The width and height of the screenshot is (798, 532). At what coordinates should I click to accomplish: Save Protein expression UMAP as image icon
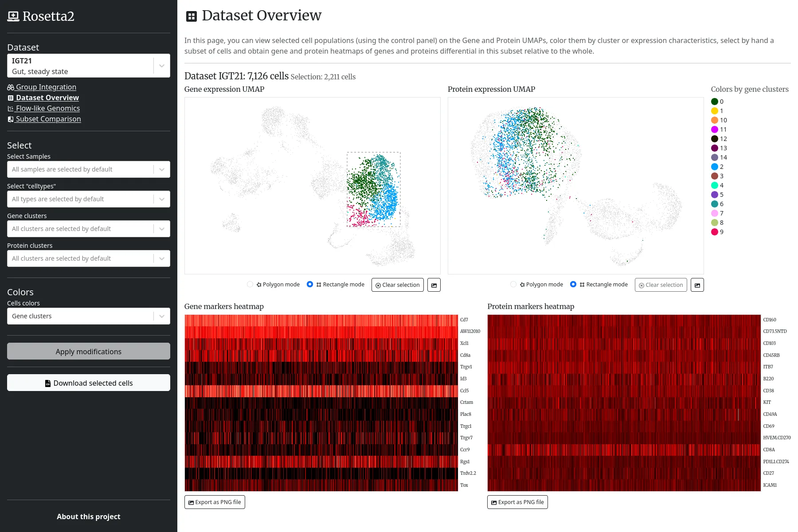[697, 285]
